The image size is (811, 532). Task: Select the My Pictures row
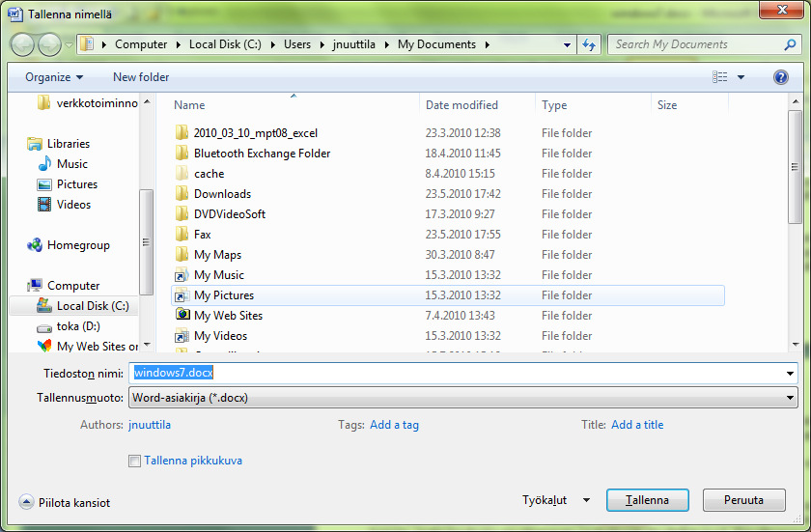[x=447, y=295]
